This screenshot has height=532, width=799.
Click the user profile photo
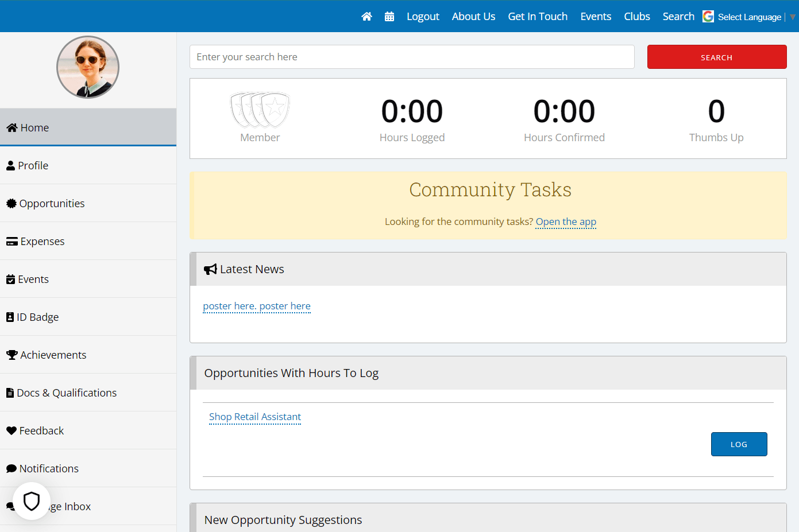click(x=88, y=67)
